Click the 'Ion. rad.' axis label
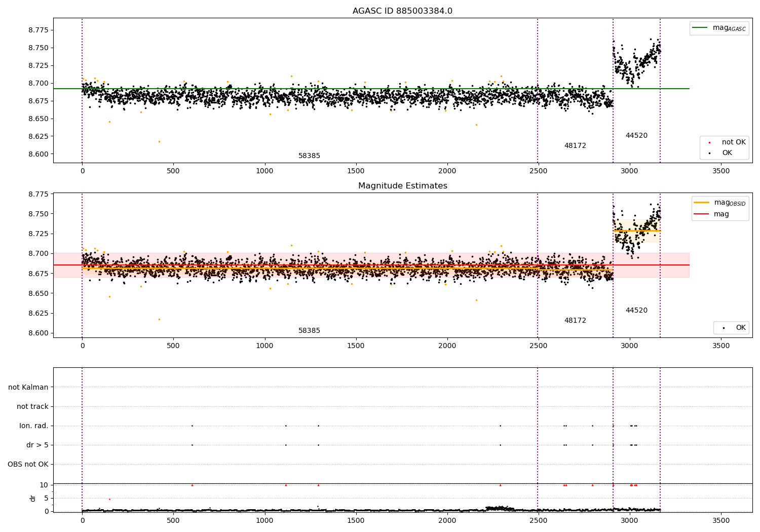Image resolution: width=760 pixels, height=532 pixels. coord(34,426)
